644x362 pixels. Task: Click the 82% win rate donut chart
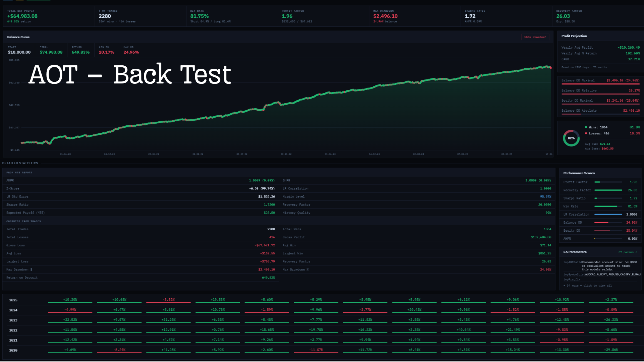pyautogui.click(x=571, y=138)
